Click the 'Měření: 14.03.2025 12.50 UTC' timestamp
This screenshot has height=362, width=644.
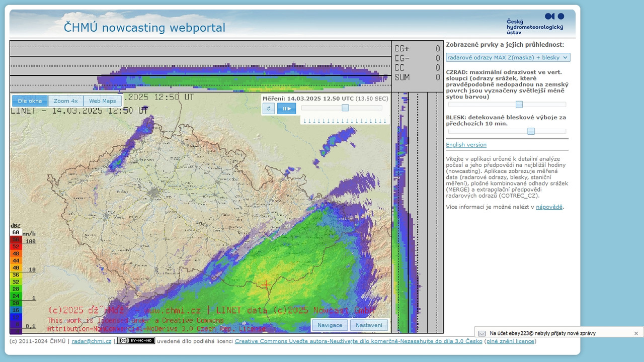[308, 99]
